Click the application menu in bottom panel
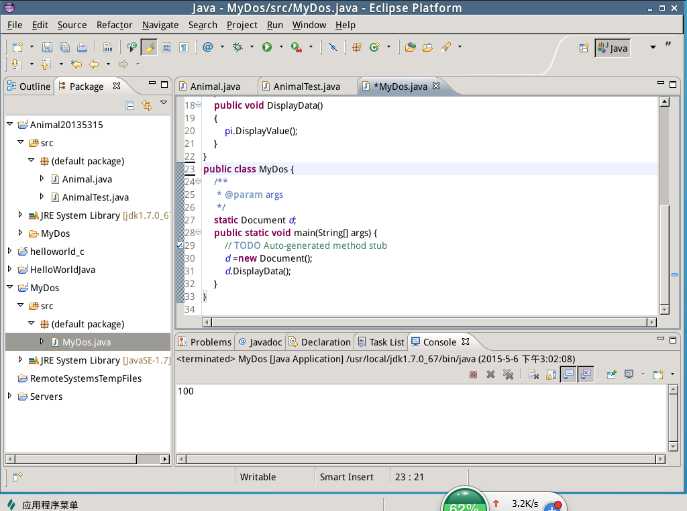Image resolution: width=687 pixels, height=511 pixels. 43,505
